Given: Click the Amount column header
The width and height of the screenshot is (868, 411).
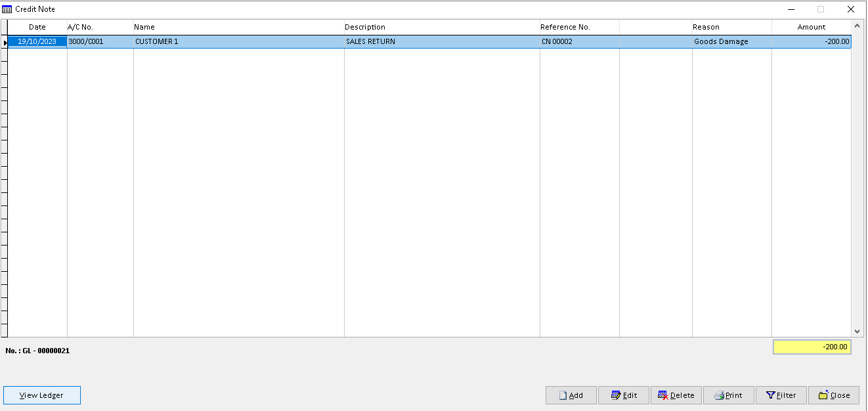Looking at the screenshot, I should pos(812,27).
